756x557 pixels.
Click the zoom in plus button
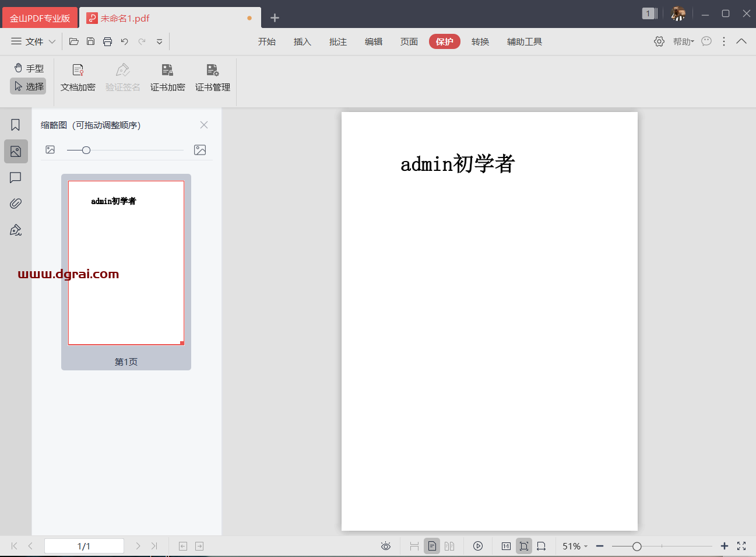pos(725,546)
